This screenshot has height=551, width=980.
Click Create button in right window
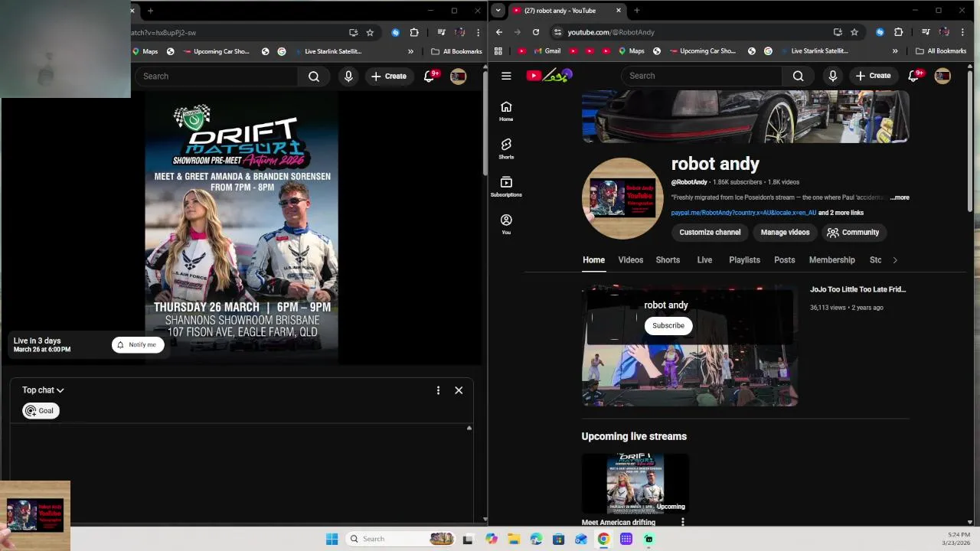tap(873, 76)
